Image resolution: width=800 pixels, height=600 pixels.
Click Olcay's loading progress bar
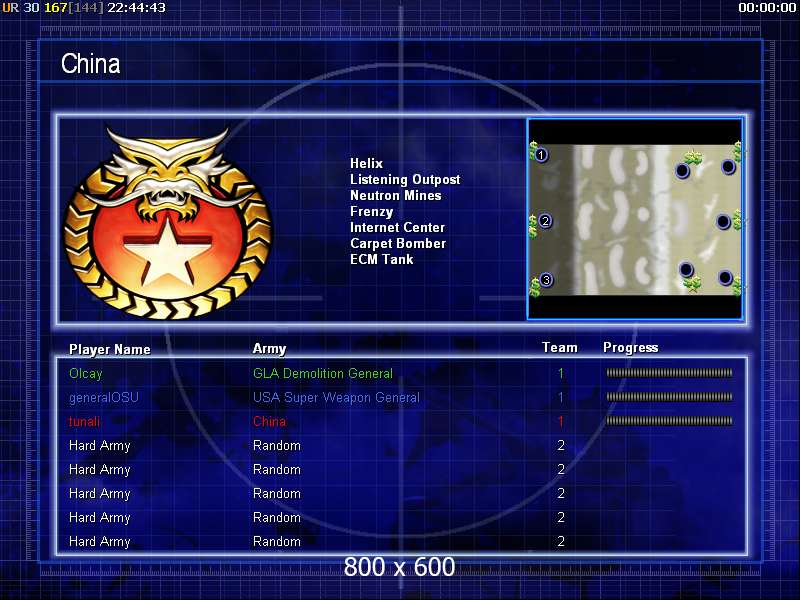point(669,373)
